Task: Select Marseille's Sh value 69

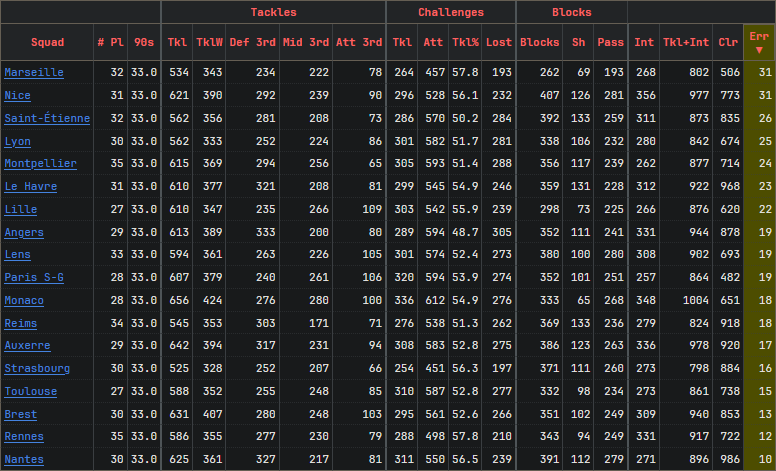Action: point(584,72)
